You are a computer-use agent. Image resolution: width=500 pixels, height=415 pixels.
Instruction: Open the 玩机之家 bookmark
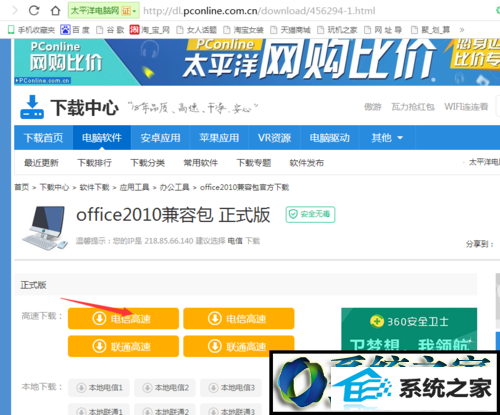pos(337,30)
